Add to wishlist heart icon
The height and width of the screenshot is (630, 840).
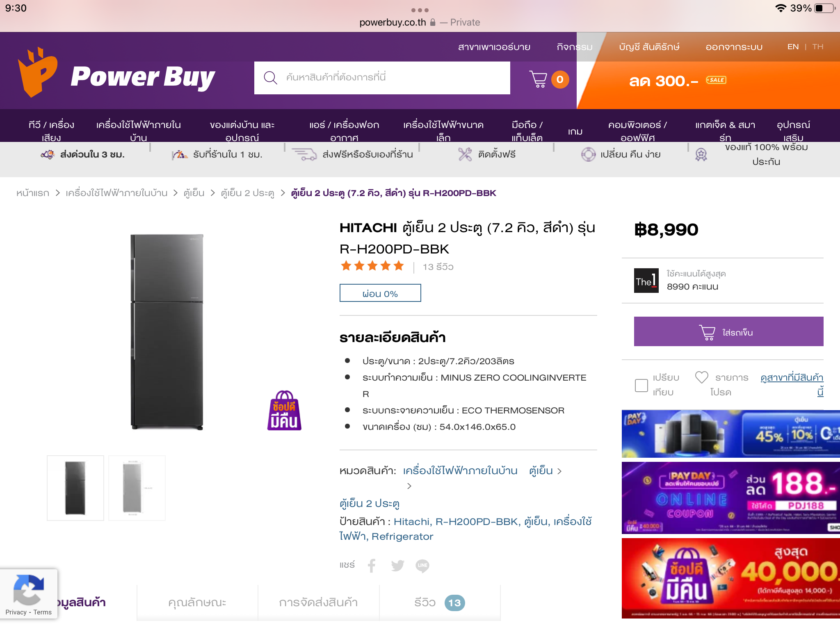[701, 377]
